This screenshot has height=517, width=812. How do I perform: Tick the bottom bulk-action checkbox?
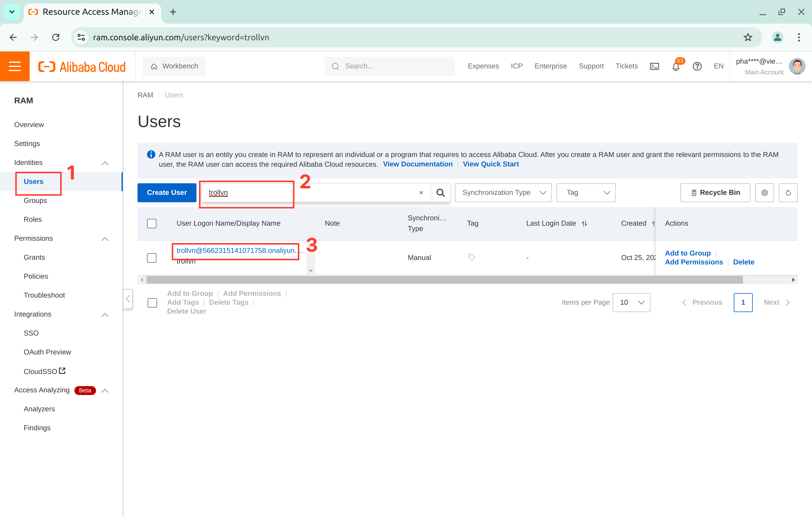152,303
